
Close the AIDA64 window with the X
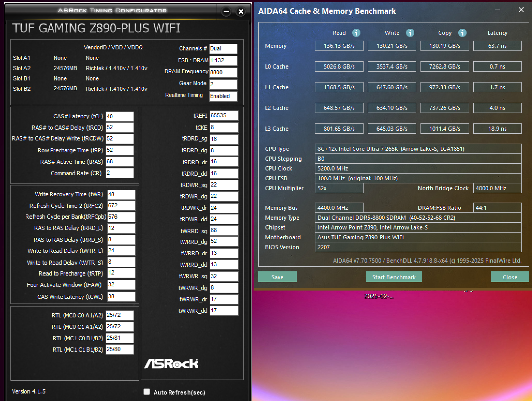(x=521, y=10)
